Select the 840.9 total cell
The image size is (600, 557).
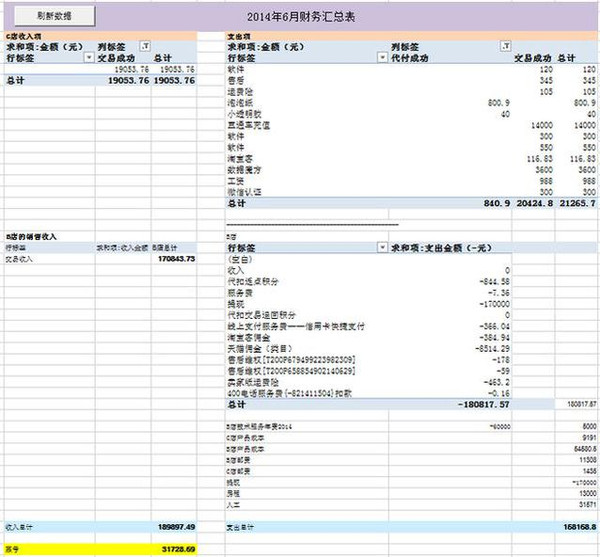[497, 203]
